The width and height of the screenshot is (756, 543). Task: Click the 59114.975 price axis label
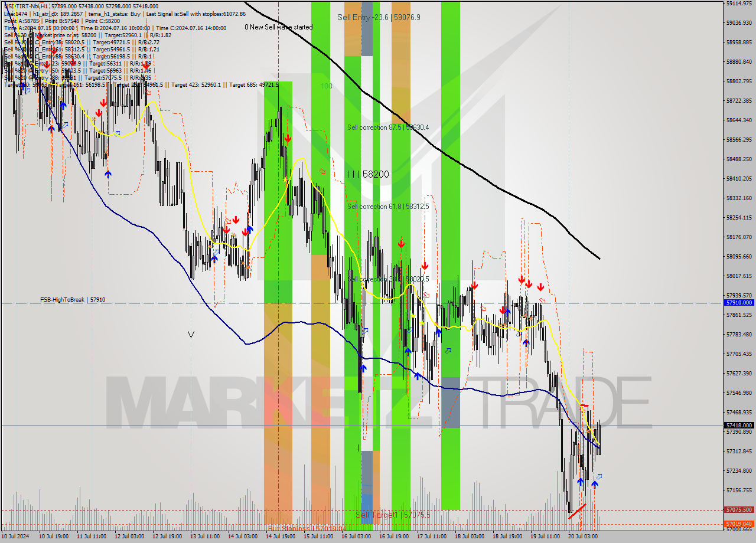(x=739, y=4)
